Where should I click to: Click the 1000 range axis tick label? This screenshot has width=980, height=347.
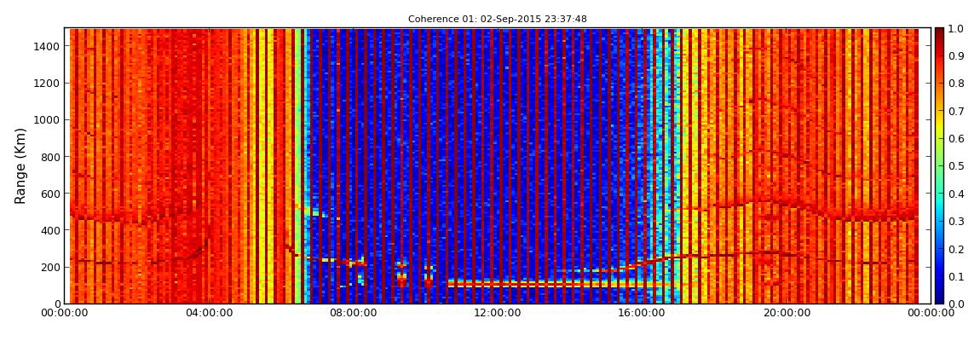48,120
